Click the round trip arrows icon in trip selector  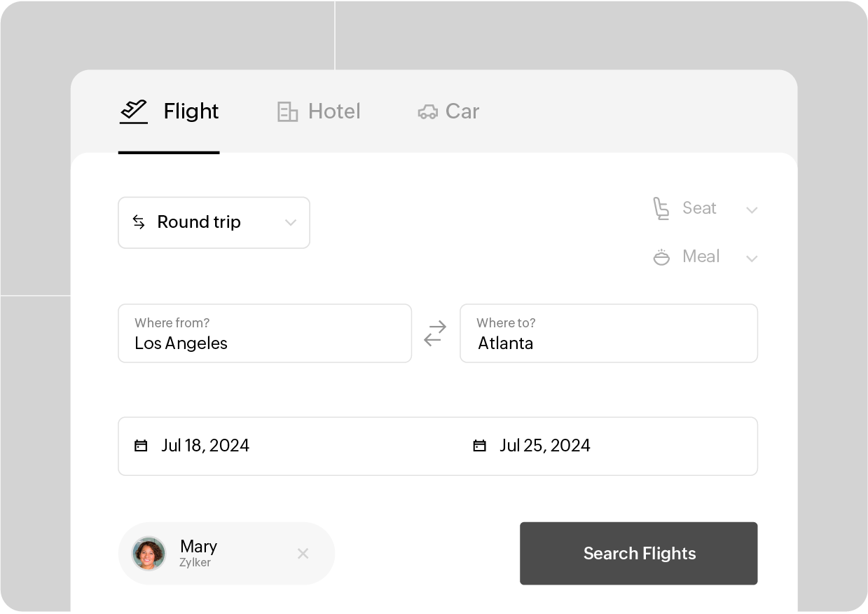click(x=138, y=222)
